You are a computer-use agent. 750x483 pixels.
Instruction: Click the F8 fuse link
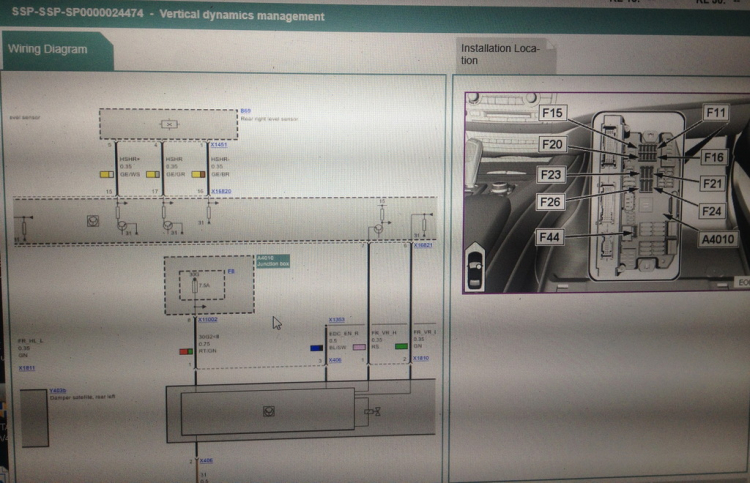click(x=231, y=271)
